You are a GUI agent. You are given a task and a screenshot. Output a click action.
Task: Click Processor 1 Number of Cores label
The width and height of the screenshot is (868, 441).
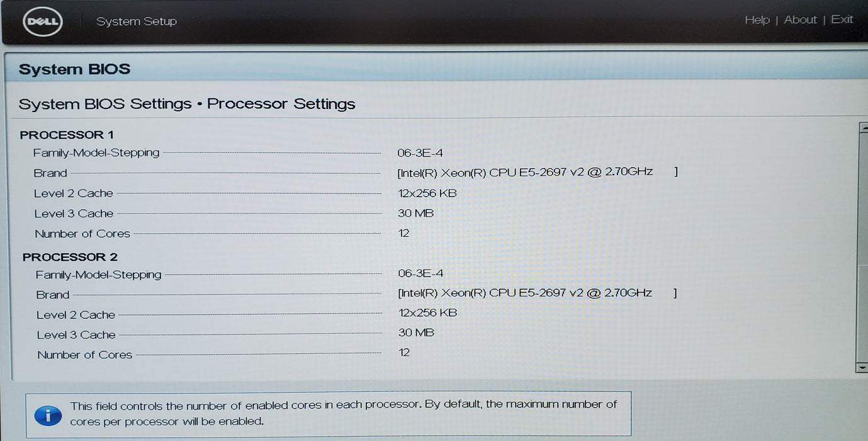pyautogui.click(x=82, y=234)
